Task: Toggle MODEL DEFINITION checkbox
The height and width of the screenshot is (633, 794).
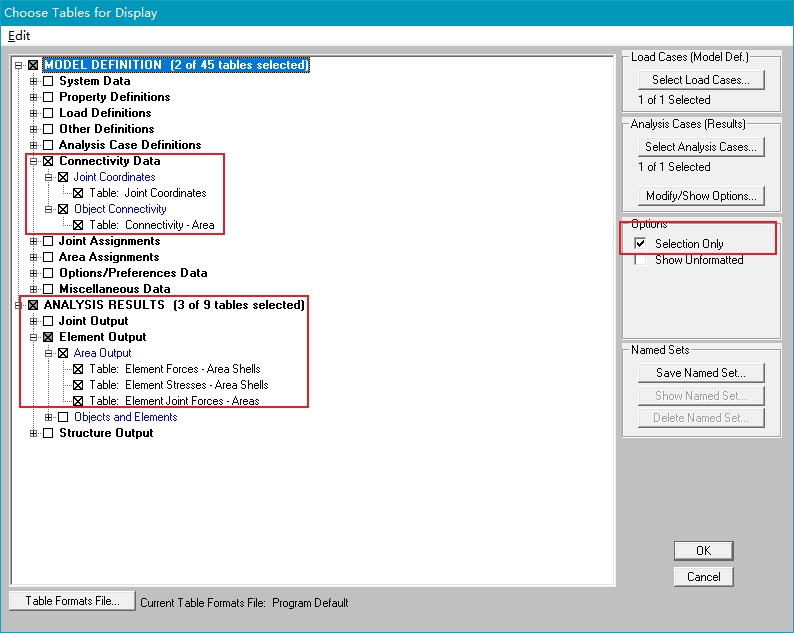Action: [x=33, y=65]
